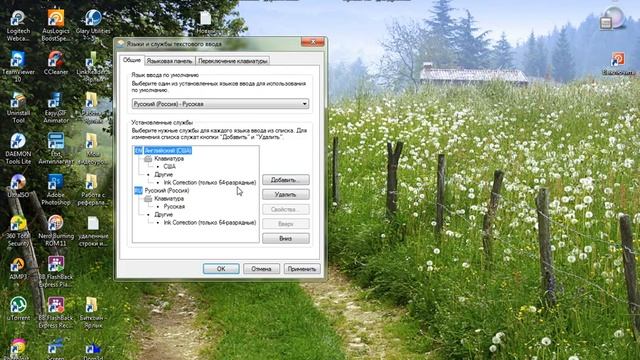Select the 'Мои видеоуро...' folder icon

93,149
